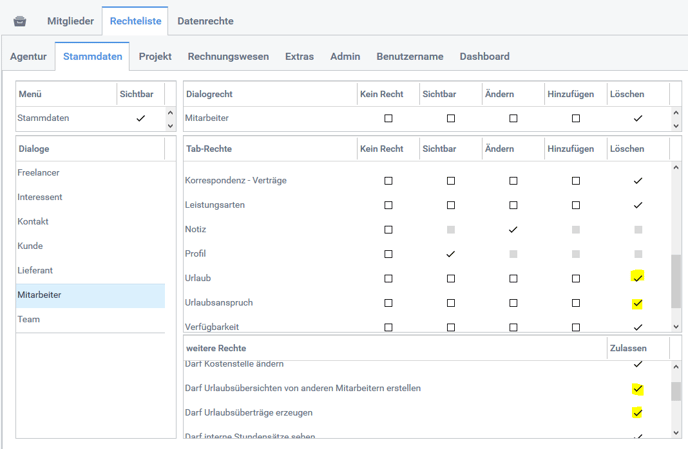
Task: Check Kein Recht for Urlaub
Action: click(x=388, y=279)
